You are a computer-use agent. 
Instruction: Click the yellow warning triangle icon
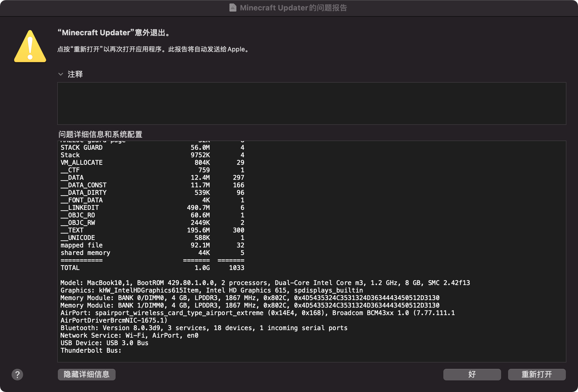30,47
